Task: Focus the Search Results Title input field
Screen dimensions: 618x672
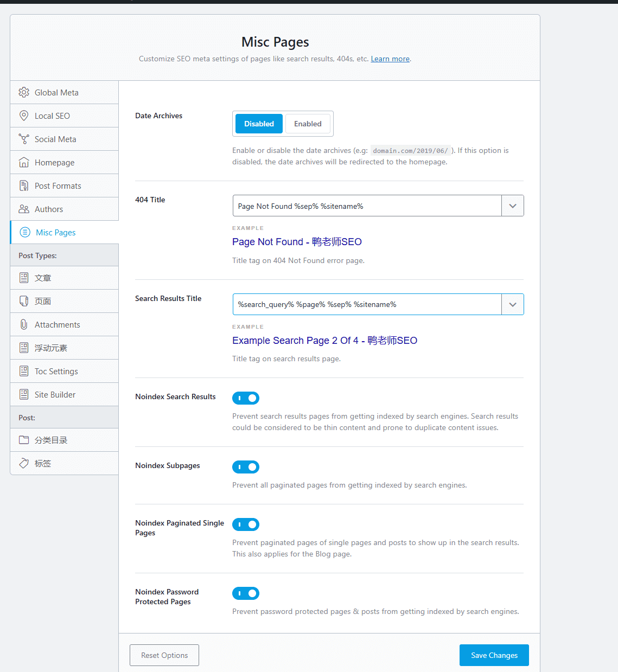Action: pos(367,304)
